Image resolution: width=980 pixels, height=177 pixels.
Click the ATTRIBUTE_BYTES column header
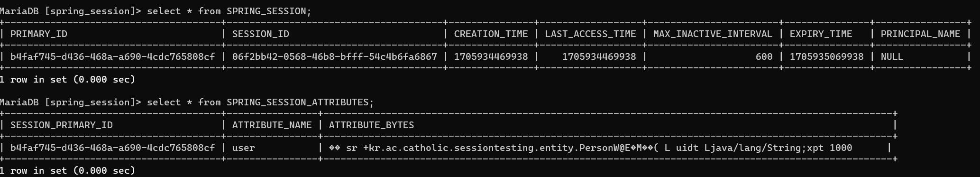coord(371,125)
